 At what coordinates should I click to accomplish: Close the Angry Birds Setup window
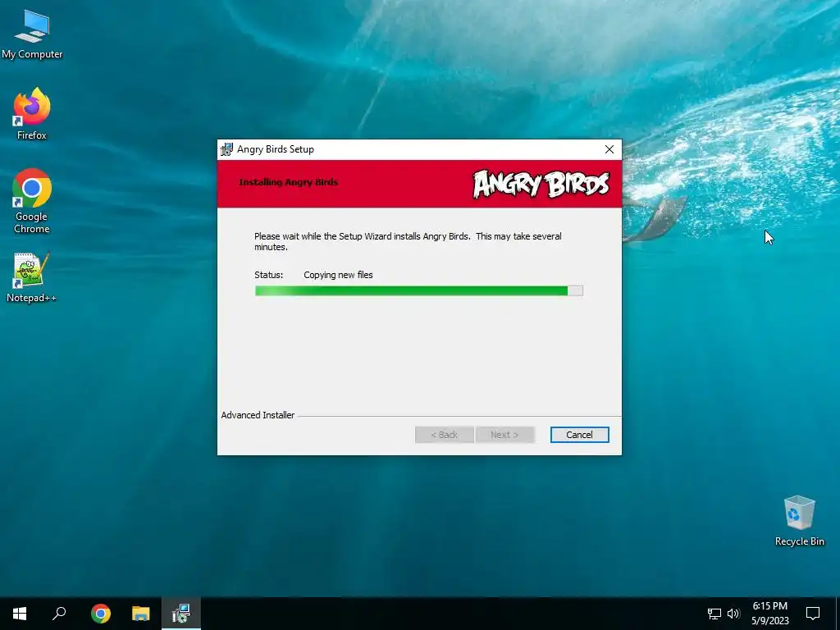pyautogui.click(x=609, y=149)
